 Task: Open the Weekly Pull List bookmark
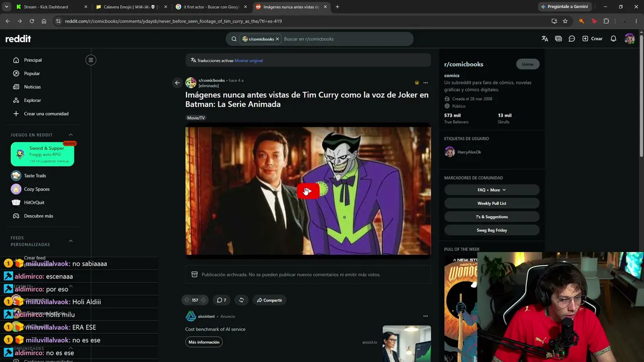[x=492, y=203]
